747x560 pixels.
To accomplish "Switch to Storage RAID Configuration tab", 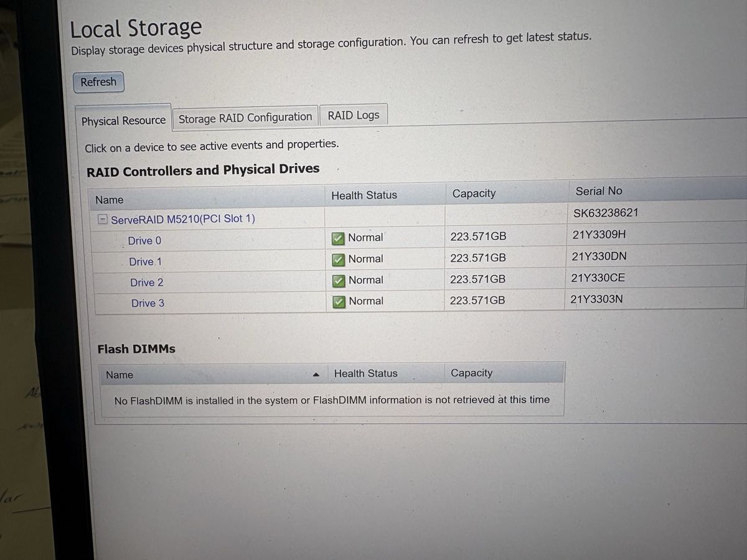I will click(245, 118).
